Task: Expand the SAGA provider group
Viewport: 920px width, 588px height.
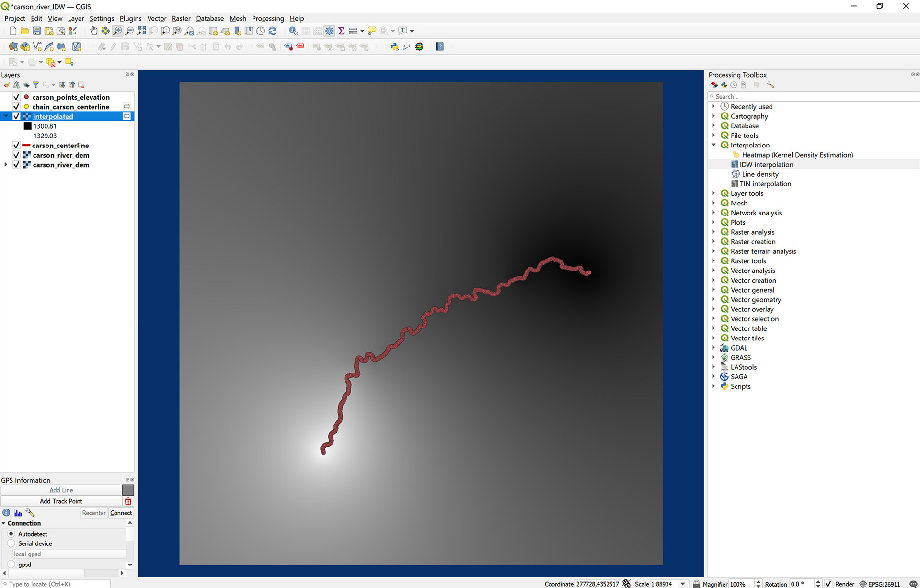Action: point(713,377)
